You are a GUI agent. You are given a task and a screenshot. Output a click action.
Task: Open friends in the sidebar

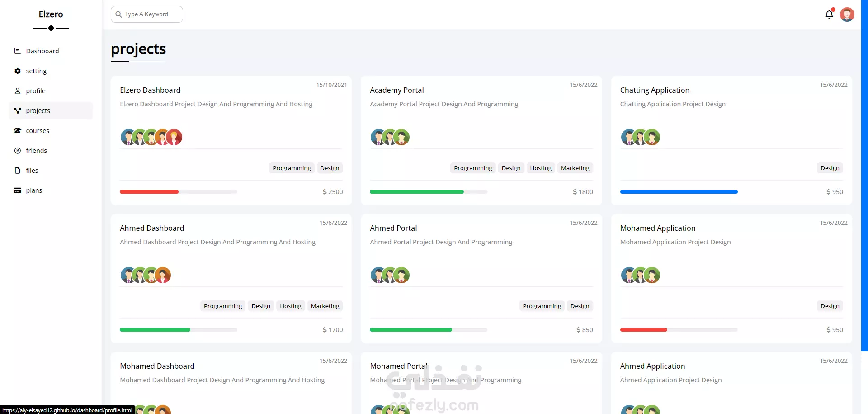pos(51,151)
